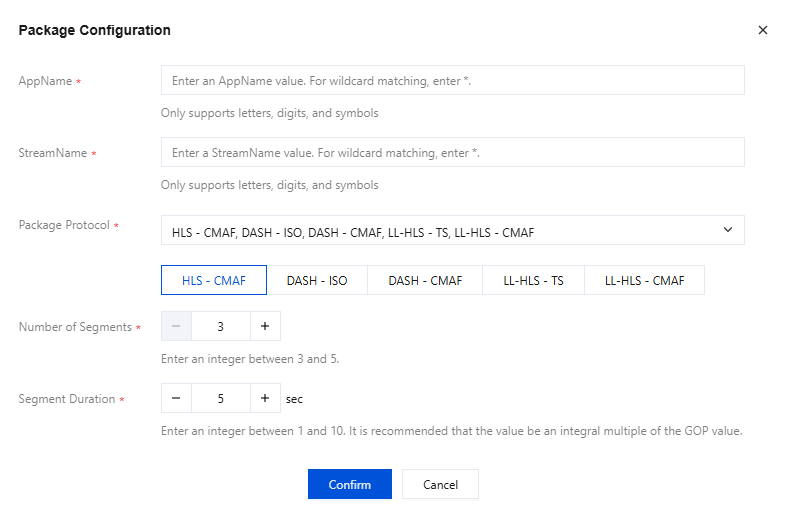Viewport: 791px width, 520px height.
Task: Click the Confirm button
Action: click(x=350, y=484)
